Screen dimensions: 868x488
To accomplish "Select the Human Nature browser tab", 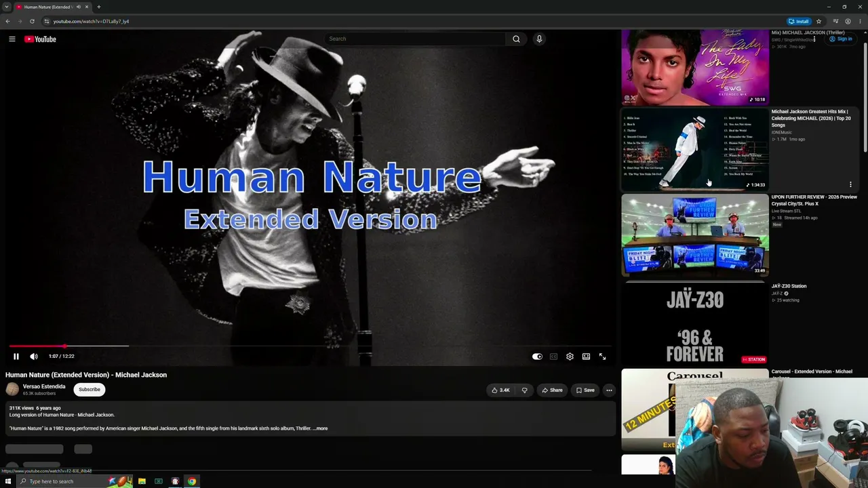I will tap(53, 7).
